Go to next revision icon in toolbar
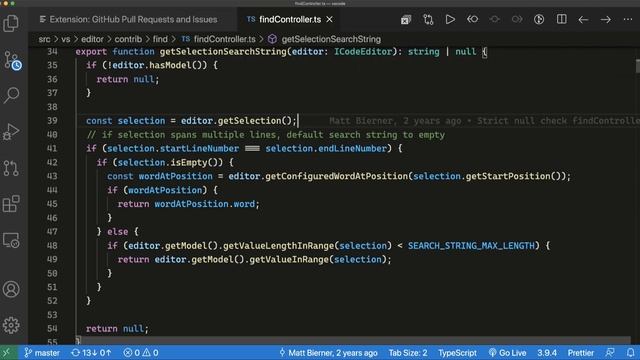The width and height of the screenshot is (640, 360). point(517,20)
